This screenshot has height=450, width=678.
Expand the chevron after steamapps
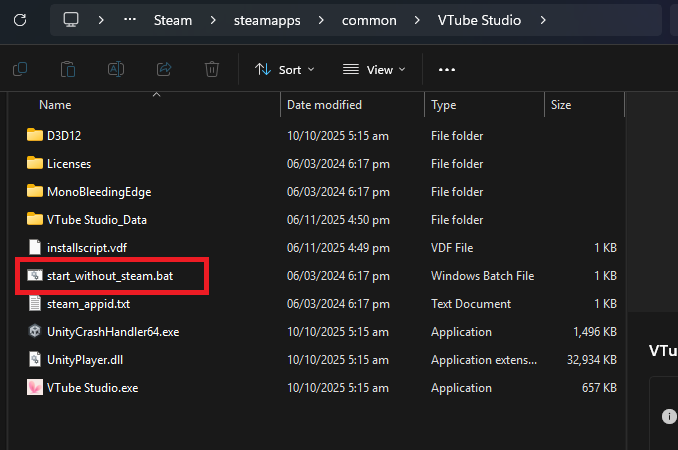(x=321, y=20)
